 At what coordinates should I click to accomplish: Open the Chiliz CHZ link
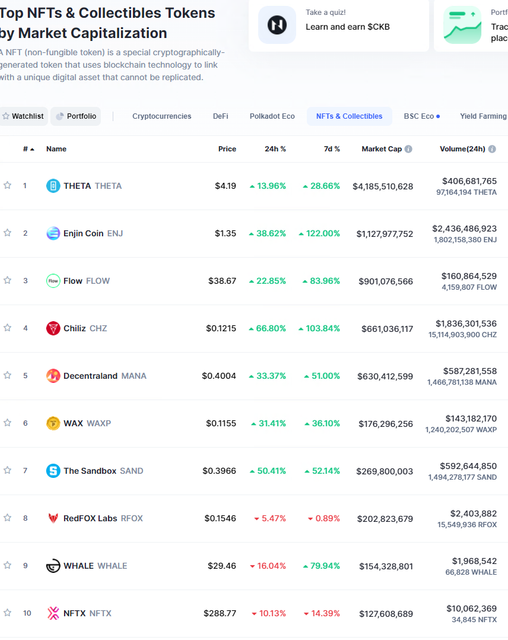(85, 328)
